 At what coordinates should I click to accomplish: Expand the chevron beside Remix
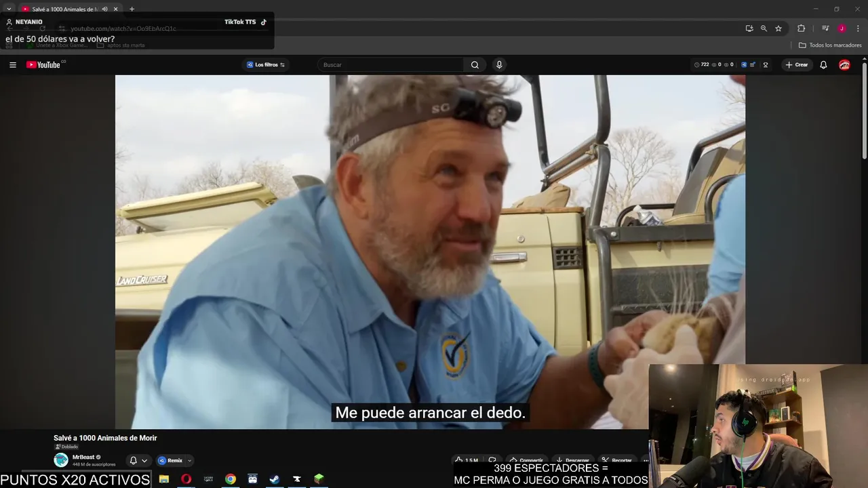[190, 461]
